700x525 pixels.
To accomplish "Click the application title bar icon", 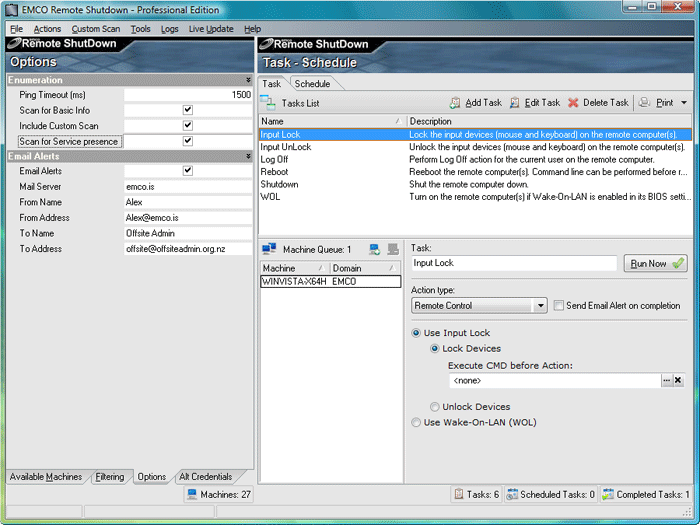I will click(11, 10).
